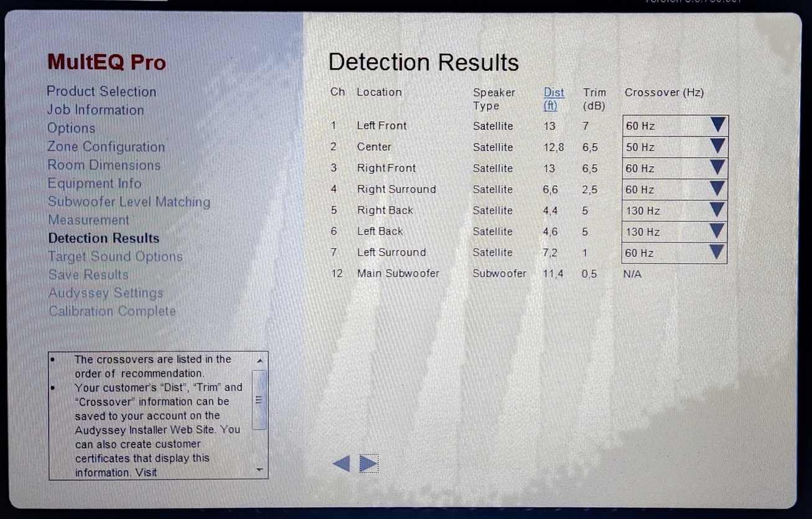Open Subwoofer Level Matching step

(129, 202)
